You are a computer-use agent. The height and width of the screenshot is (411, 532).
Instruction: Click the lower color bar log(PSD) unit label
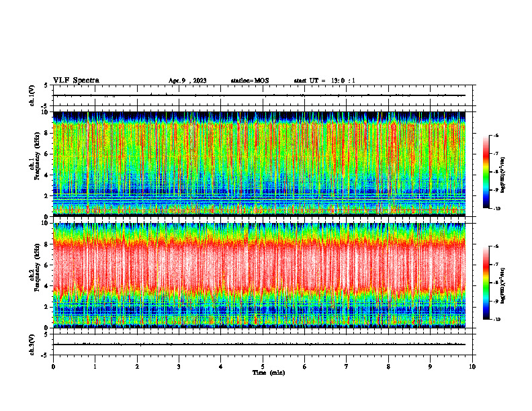pos(503,286)
